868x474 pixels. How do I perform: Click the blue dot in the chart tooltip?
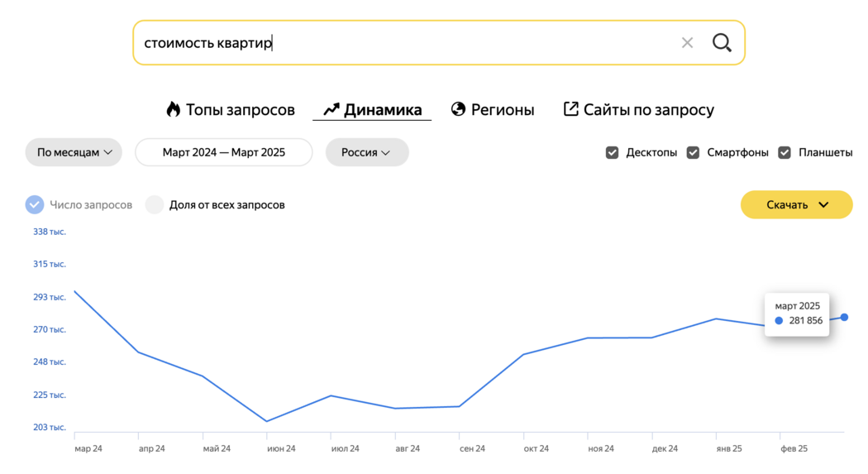point(779,321)
